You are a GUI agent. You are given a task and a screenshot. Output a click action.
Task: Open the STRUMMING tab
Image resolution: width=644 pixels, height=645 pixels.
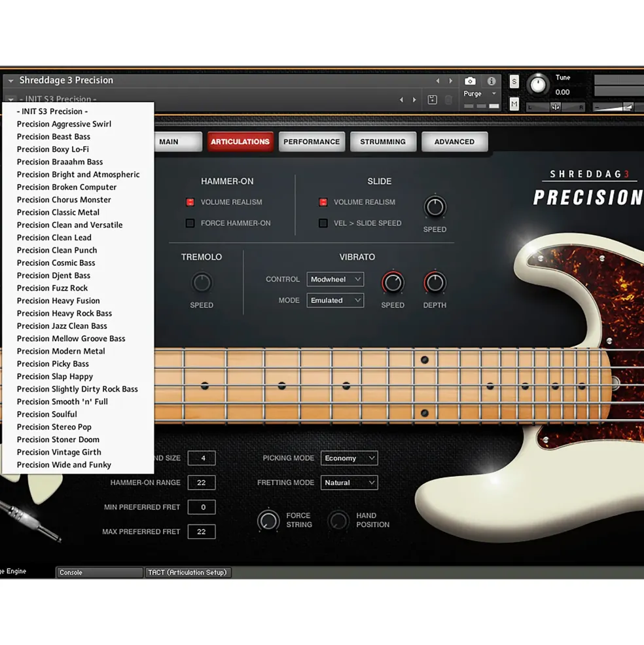(383, 141)
